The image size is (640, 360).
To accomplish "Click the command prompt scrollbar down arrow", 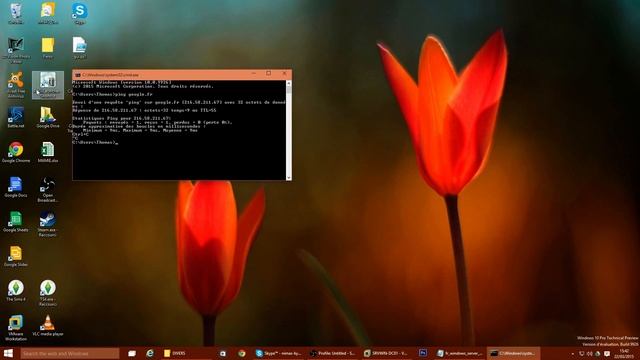I will coord(289,178).
